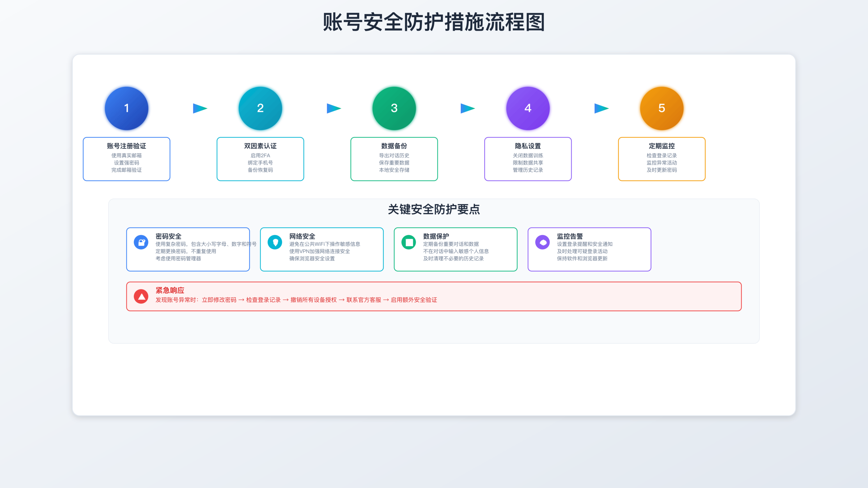This screenshot has height=488, width=868.
Task: Select the 定期监控 card heading
Action: (x=662, y=146)
